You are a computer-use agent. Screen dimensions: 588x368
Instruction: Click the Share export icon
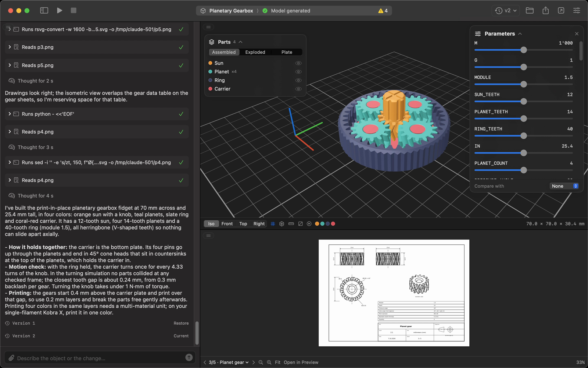pyautogui.click(x=546, y=11)
